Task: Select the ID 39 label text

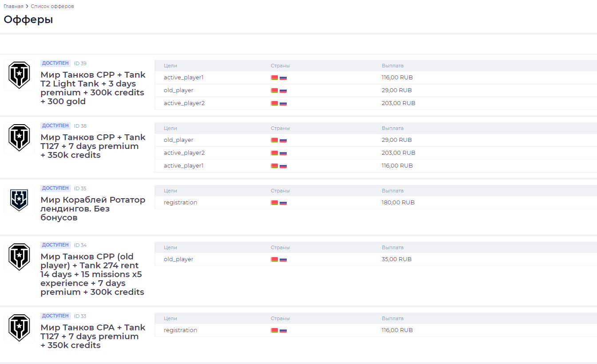Action: pyautogui.click(x=80, y=63)
